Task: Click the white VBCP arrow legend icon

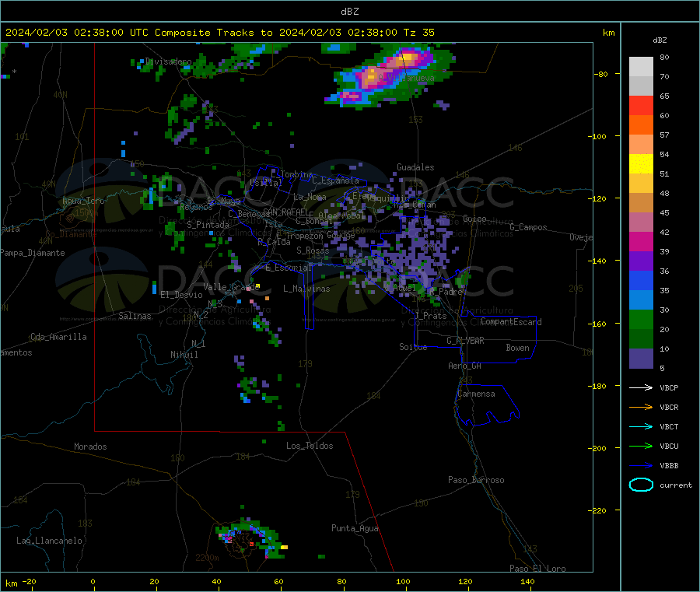Action: tap(641, 387)
